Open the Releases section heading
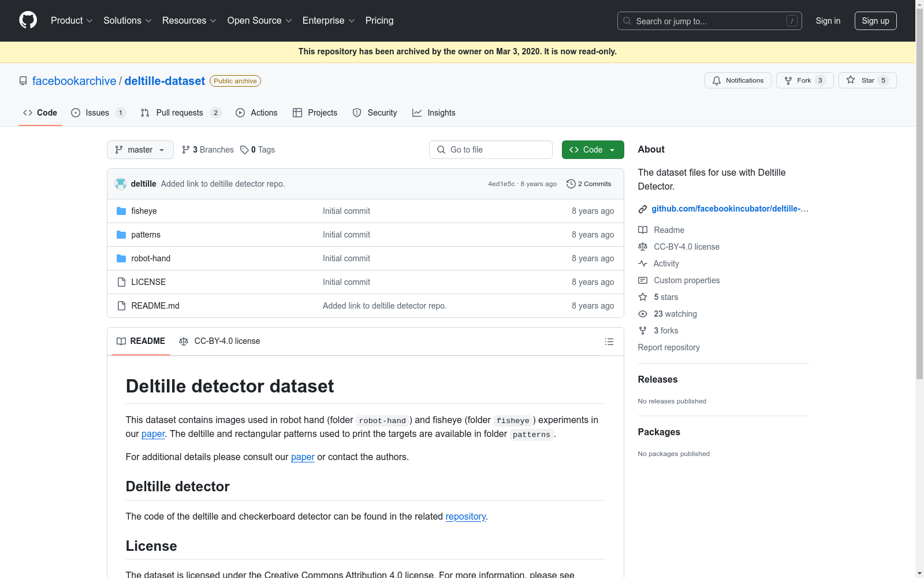The height and width of the screenshot is (578, 924). point(658,380)
